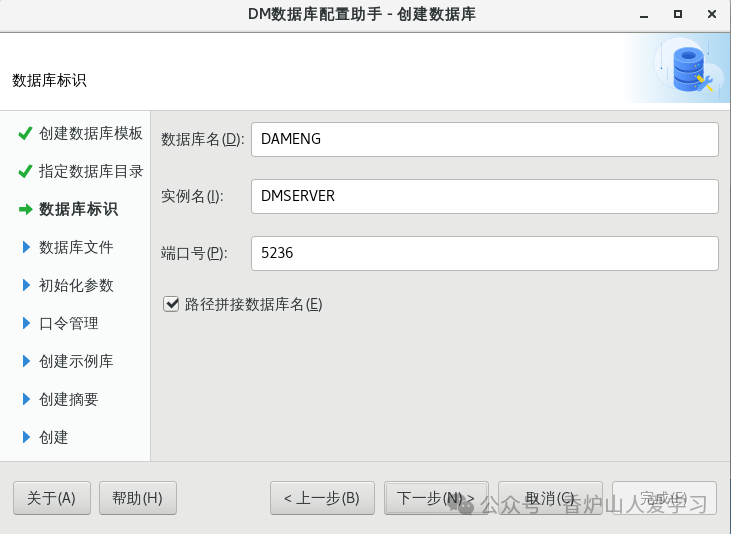Select the 指定数据库目录 step

91,171
